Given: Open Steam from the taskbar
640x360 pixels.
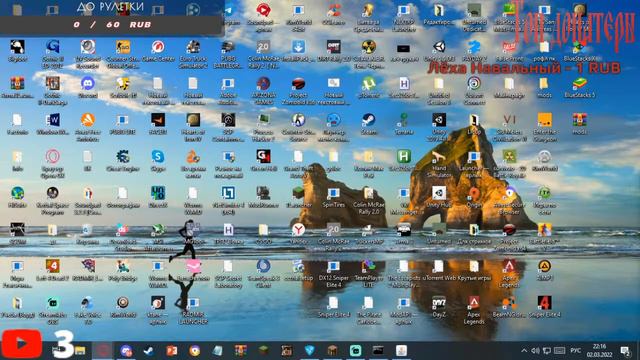Looking at the screenshot, I should [x=149, y=351].
